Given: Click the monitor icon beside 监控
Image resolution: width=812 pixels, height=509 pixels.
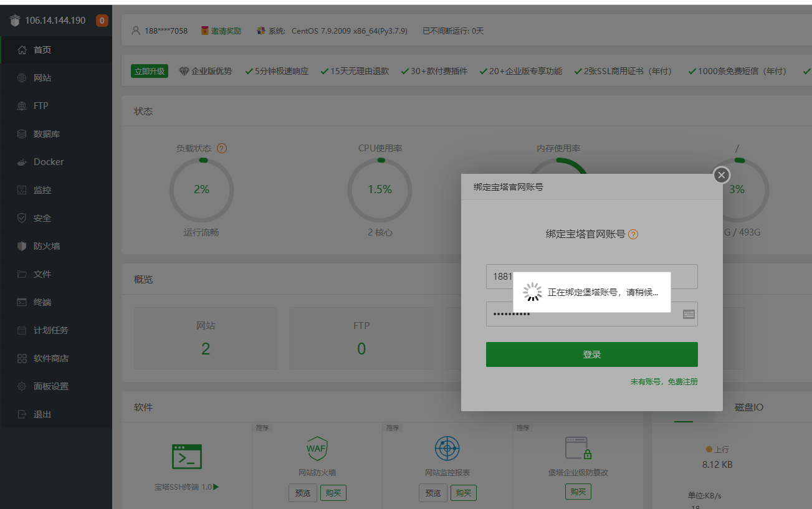Looking at the screenshot, I should (22, 190).
